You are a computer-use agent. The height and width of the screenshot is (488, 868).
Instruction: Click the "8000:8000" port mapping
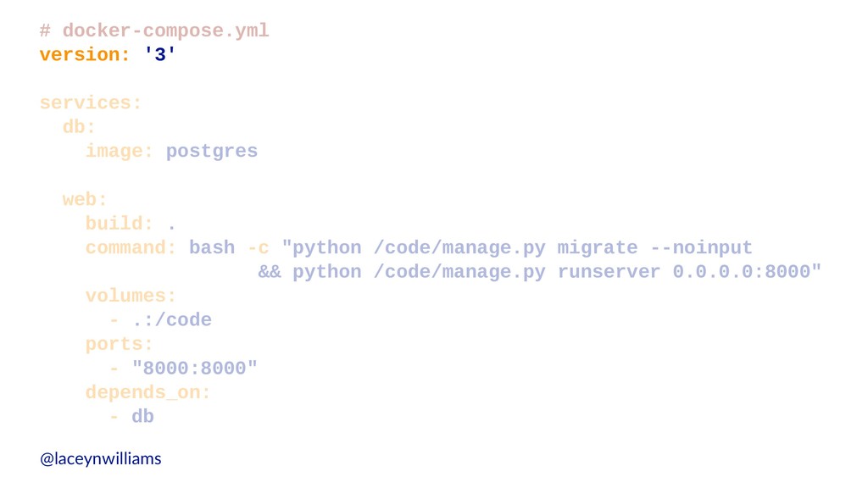(195, 368)
